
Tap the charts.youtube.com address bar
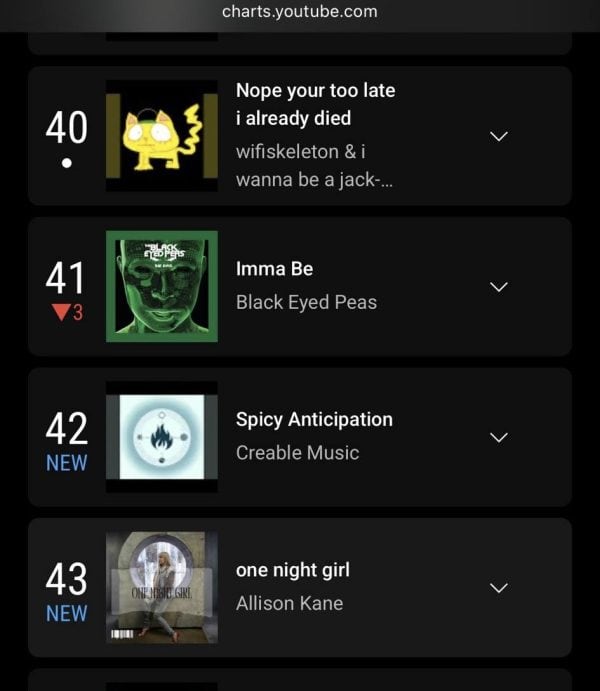[300, 12]
